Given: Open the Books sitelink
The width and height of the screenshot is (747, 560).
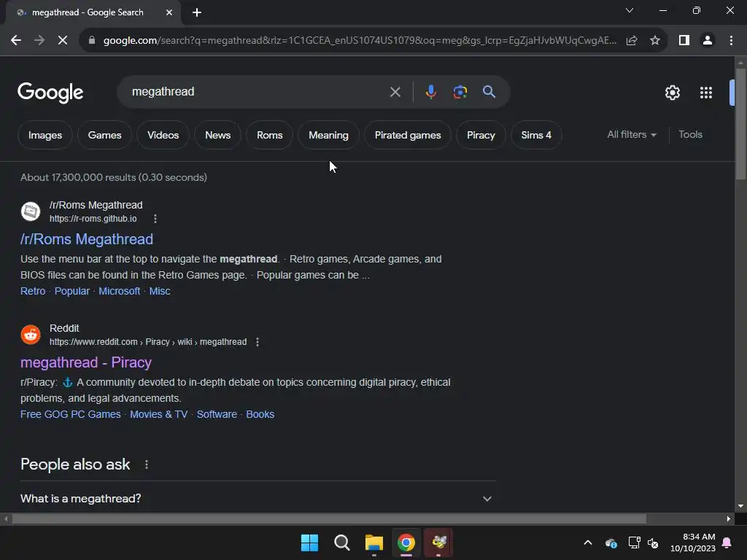Looking at the screenshot, I should [260, 414].
